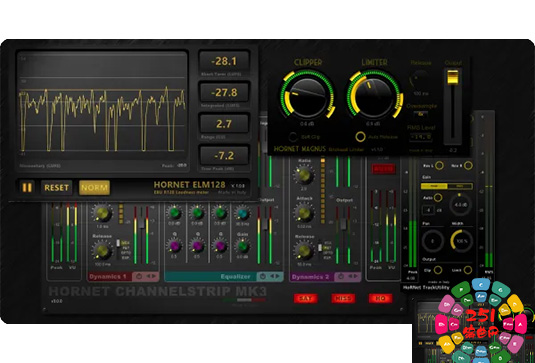Toggle Auto Release in Hornet Magnus
This screenshot has width=535, height=363.
tap(360, 137)
